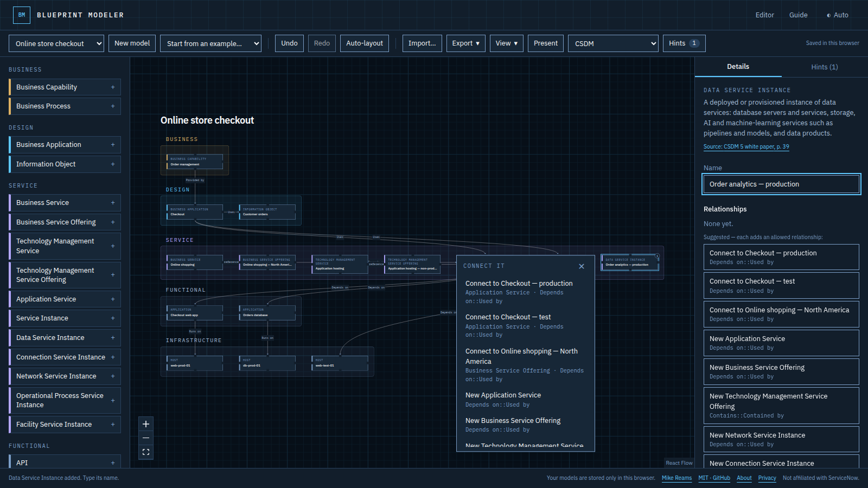The width and height of the screenshot is (868, 488).
Task: Add a Connection Service Instance via plus icon
Action: (x=113, y=357)
